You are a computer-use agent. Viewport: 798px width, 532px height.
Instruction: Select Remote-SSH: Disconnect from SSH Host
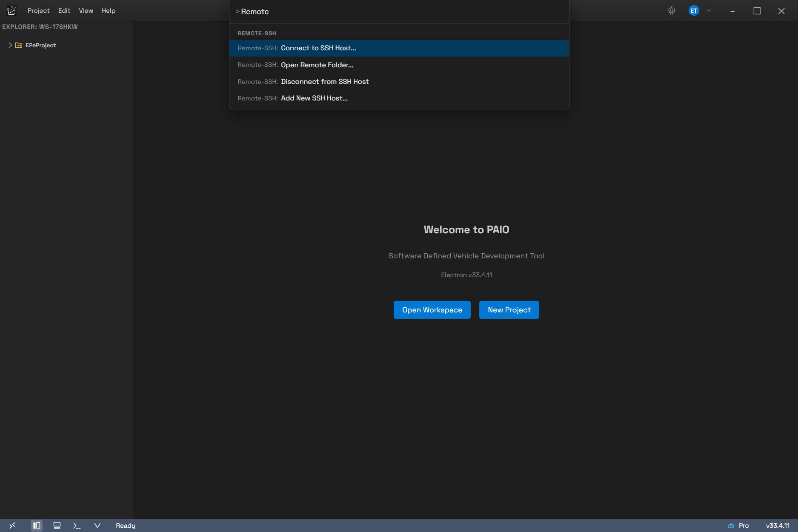pyautogui.click(x=399, y=81)
